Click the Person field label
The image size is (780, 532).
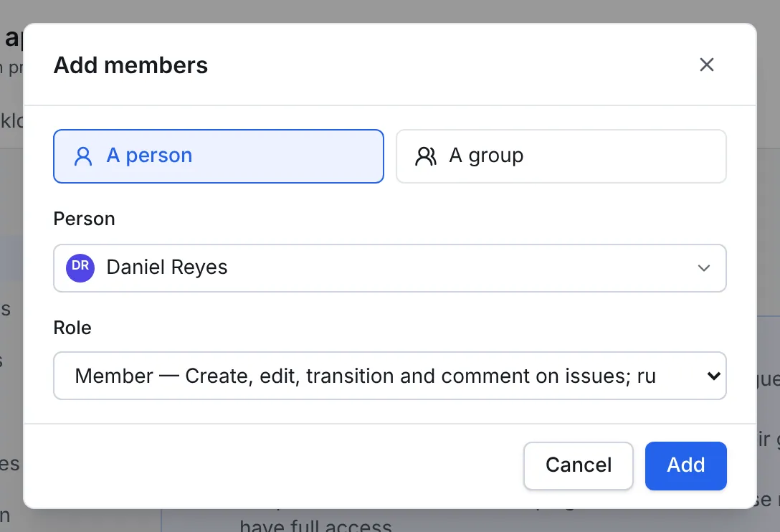click(x=84, y=219)
